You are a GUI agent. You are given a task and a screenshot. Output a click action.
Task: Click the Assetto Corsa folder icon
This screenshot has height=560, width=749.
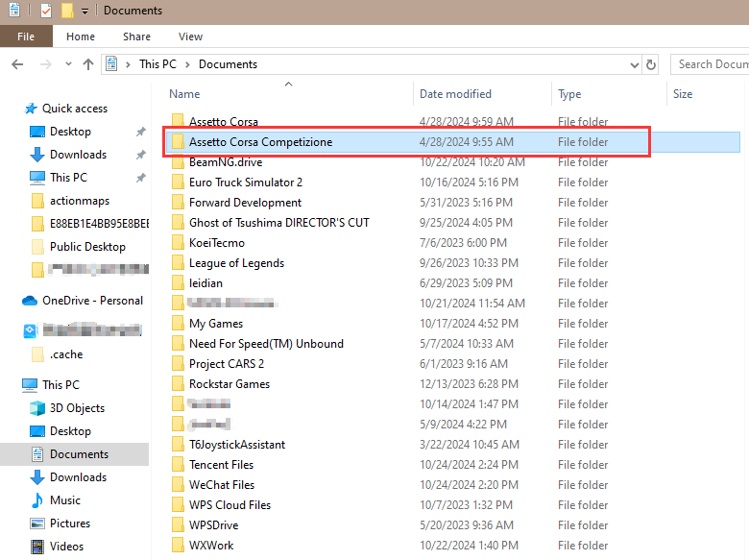pyautogui.click(x=178, y=120)
